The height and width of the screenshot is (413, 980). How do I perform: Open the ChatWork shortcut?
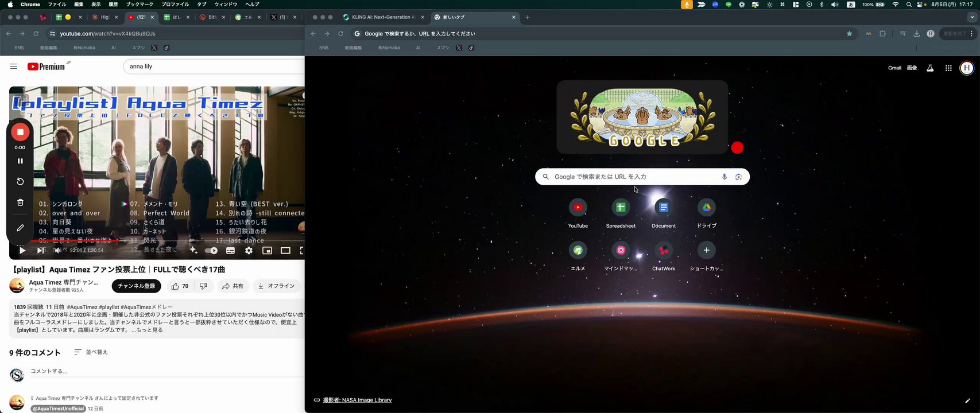(x=664, y=256)
